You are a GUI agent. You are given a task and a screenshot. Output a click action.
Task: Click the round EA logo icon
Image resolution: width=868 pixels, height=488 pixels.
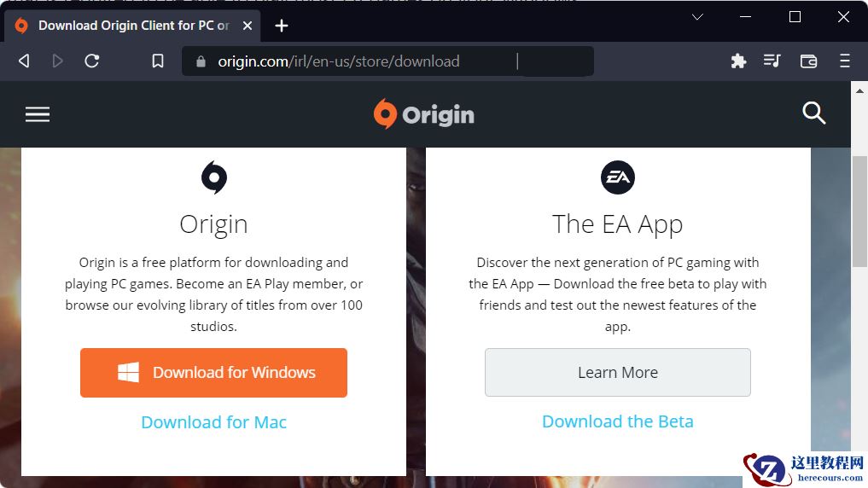point(618,177)
